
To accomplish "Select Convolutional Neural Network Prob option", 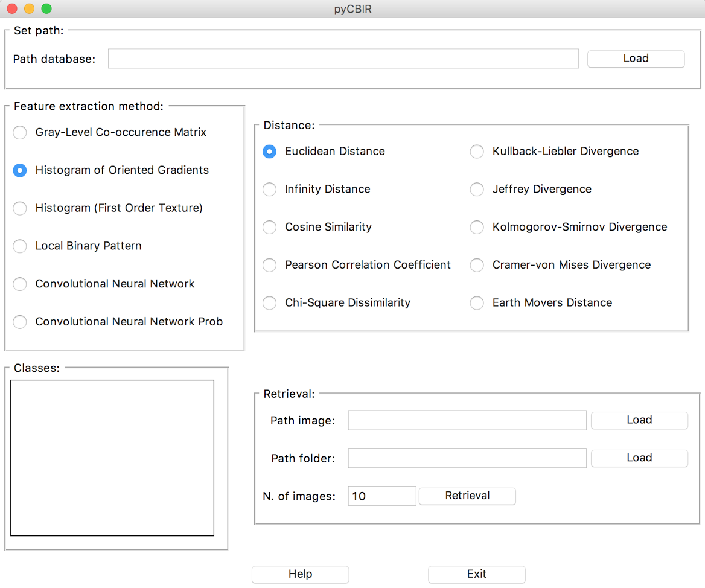I will 20,322.
